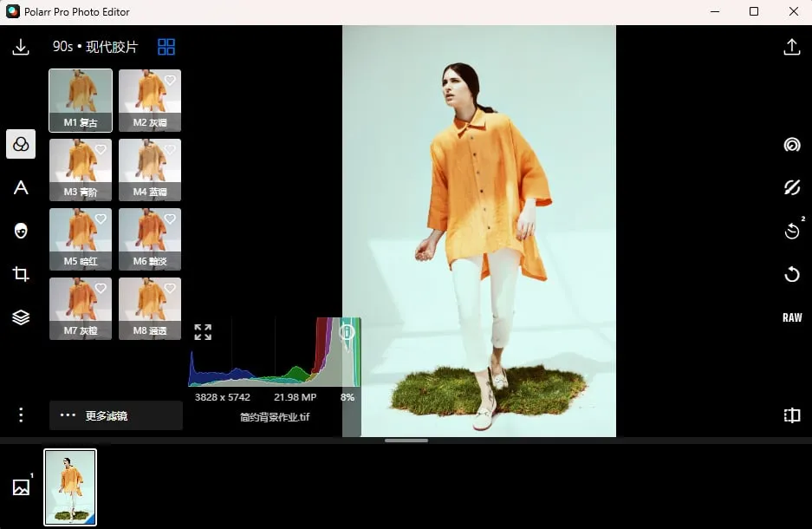Select the Text tool icon
The image size is (812, 529).
click(x=21, y=188)
